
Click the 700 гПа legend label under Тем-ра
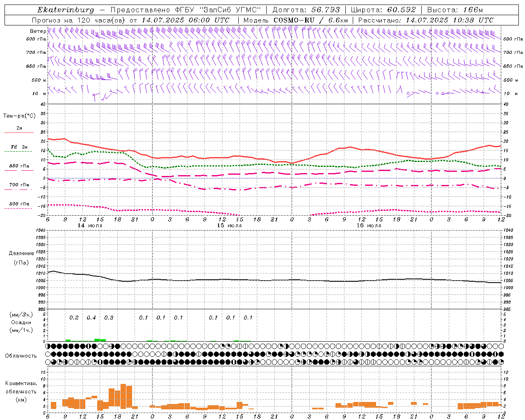pyautogui.click(x=19, y=185)
